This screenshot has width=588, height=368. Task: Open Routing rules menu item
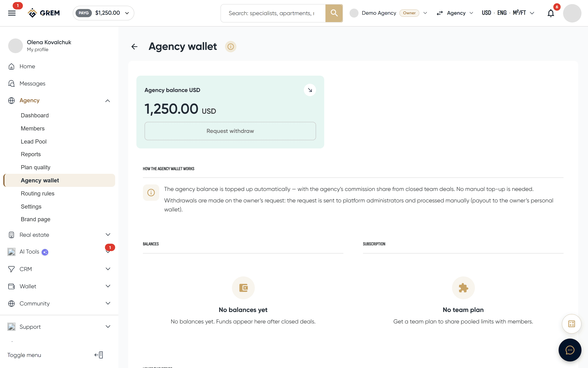[x=37, y=193]
